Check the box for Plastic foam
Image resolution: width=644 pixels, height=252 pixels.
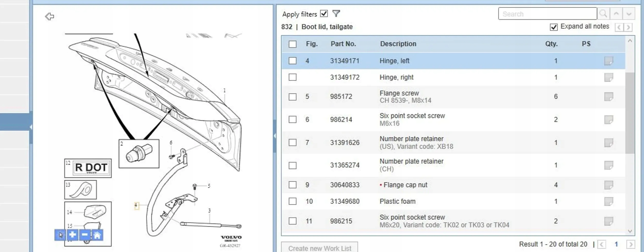pyautogui.click(x=292, y=201)
